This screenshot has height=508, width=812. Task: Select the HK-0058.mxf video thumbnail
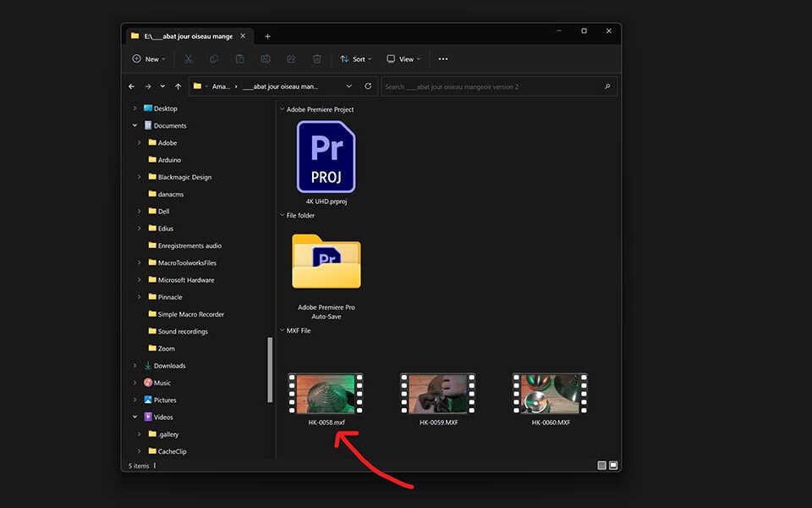point(326,394)
